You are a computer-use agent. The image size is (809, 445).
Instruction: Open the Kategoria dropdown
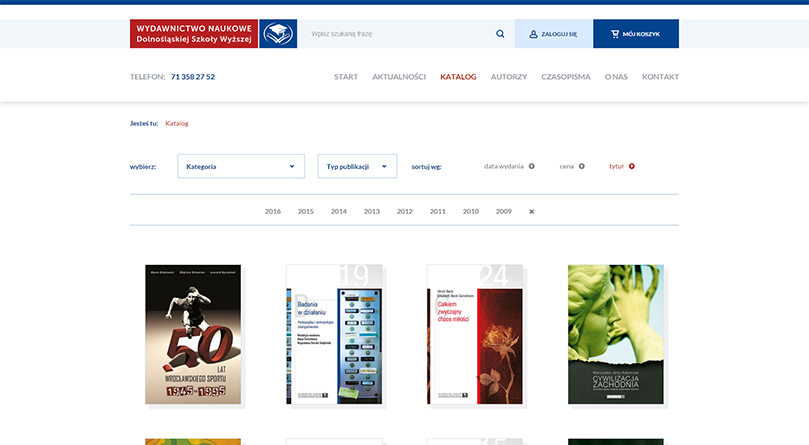[241, 166]
